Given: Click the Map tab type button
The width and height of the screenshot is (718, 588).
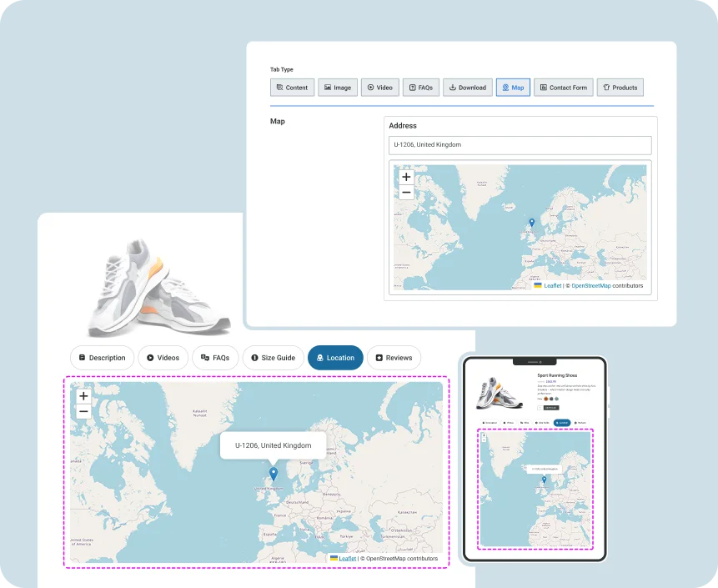Looking at the screenshot, I should click(x=513, y=88).
